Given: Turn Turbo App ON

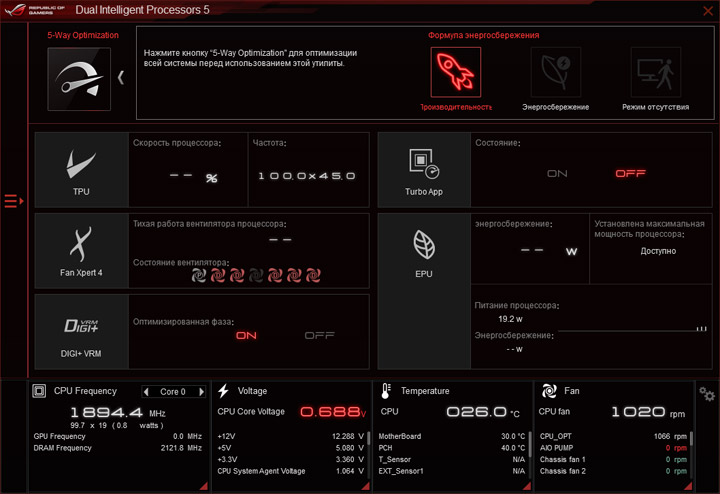Looking at the screenshot, I should tap(557, 174).
